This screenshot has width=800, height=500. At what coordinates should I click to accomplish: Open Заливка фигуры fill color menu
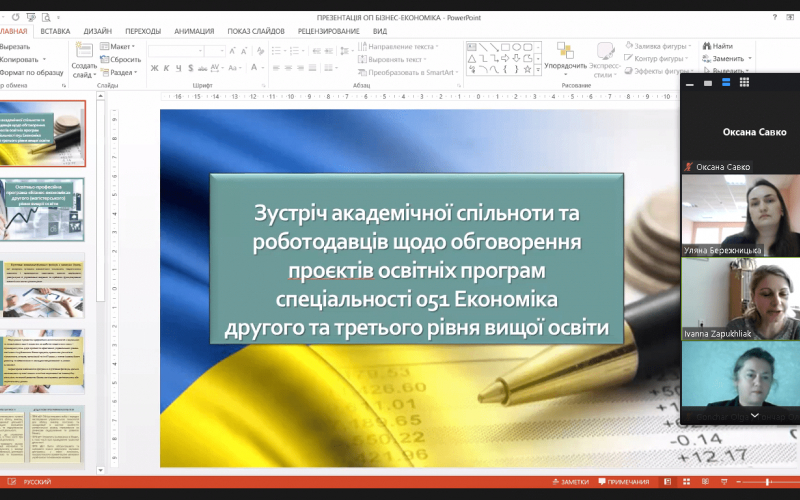[658, 46]
